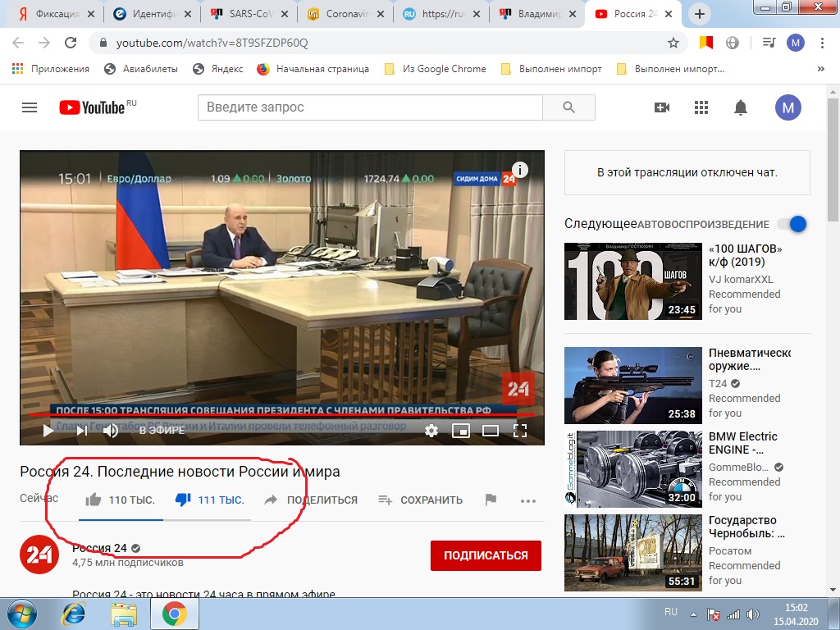Viewport: 840px width, 630px height.
Task: Open the YouTube apps grid icon
Action: (x=701, y=107)
